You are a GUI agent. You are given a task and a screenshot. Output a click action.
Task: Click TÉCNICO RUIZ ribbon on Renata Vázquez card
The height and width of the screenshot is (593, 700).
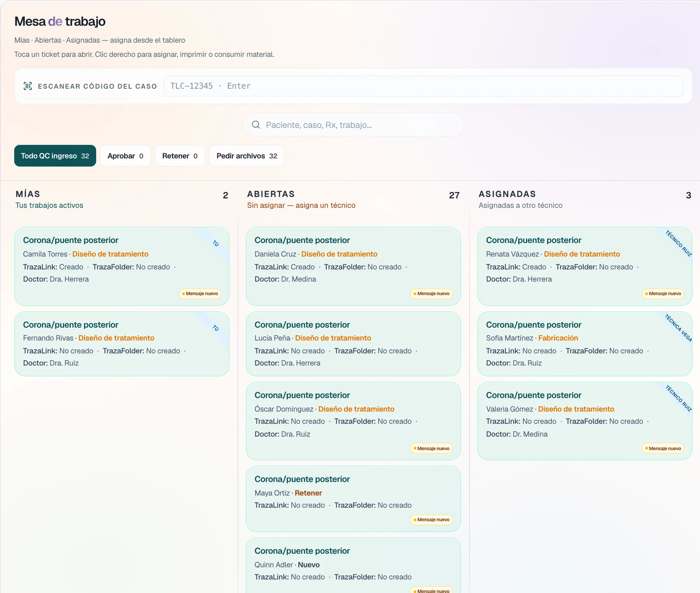coord(678,244)
